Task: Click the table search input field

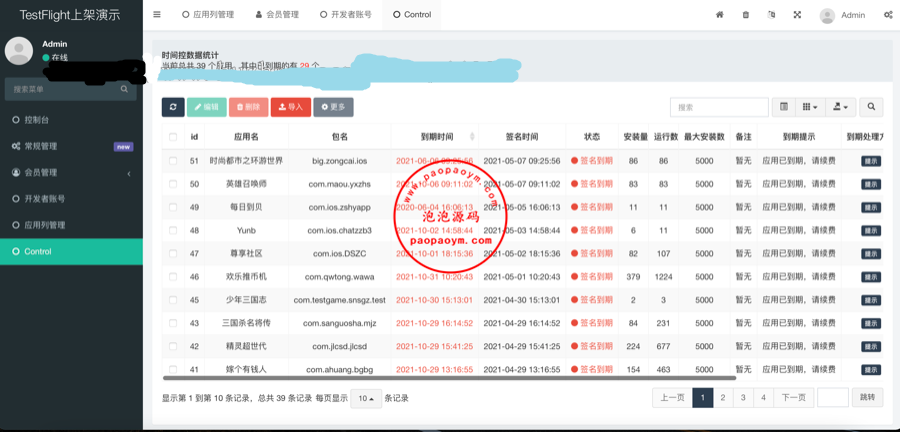Action: point(719,107)
